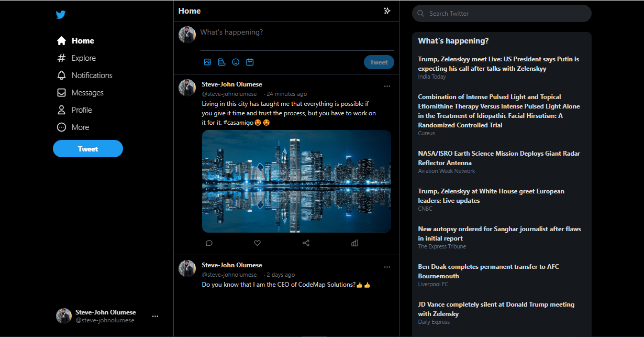Click author name on the CodeMap tweet
Viewport: 644px width, 337px height.
(232, 265)
